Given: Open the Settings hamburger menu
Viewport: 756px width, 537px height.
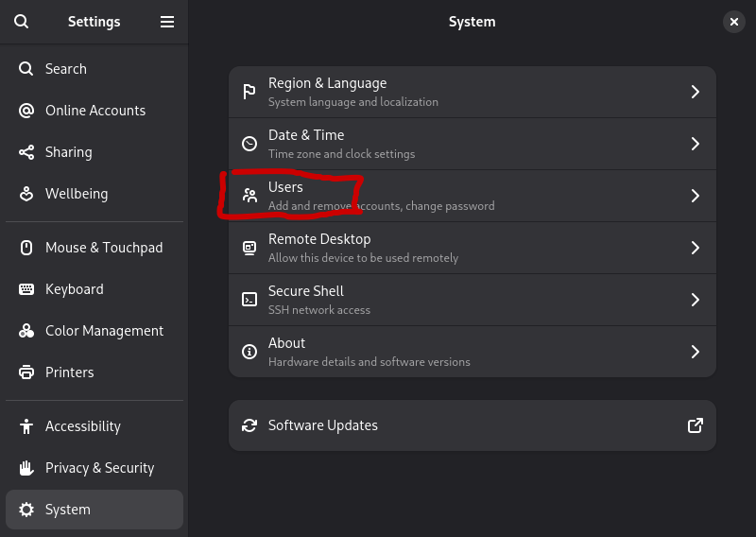Looking at the screenshot, I should [167, 22].
